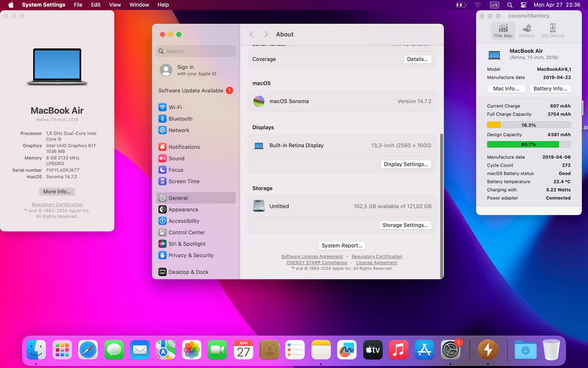The width and height of the screenshot is (588, 368).
Task: Select Focus in settings sidebar
Action: [196, 170]
